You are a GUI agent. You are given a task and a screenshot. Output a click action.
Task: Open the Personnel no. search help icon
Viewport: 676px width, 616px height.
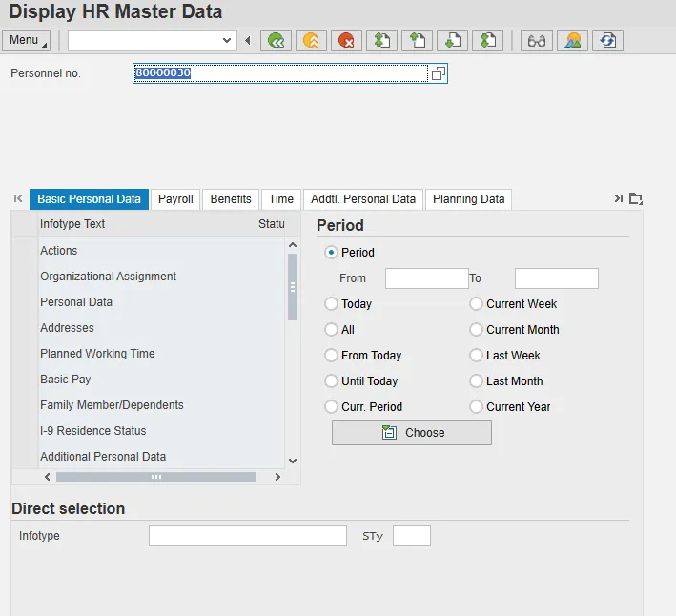pyautogui.click(x=438, y=73)
